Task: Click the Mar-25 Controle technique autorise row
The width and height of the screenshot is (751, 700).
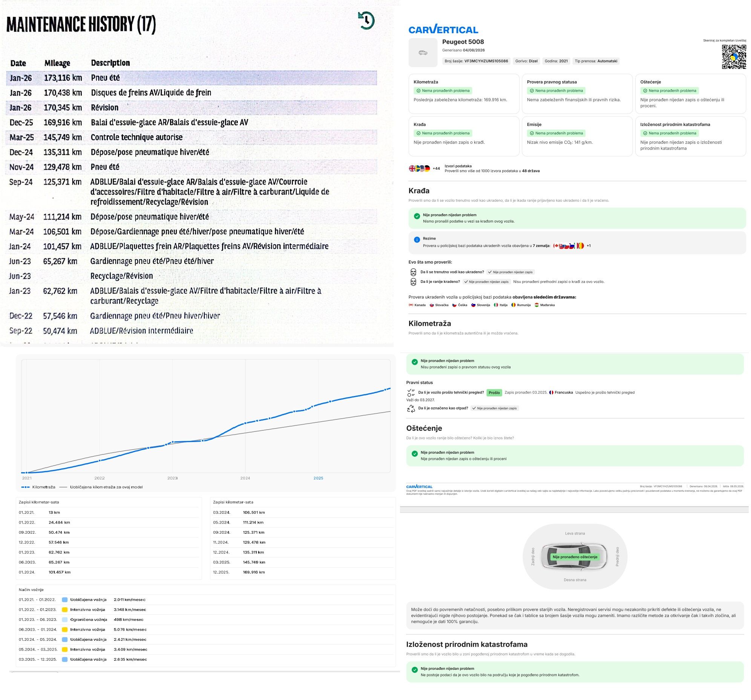Action: pos(192,137)
